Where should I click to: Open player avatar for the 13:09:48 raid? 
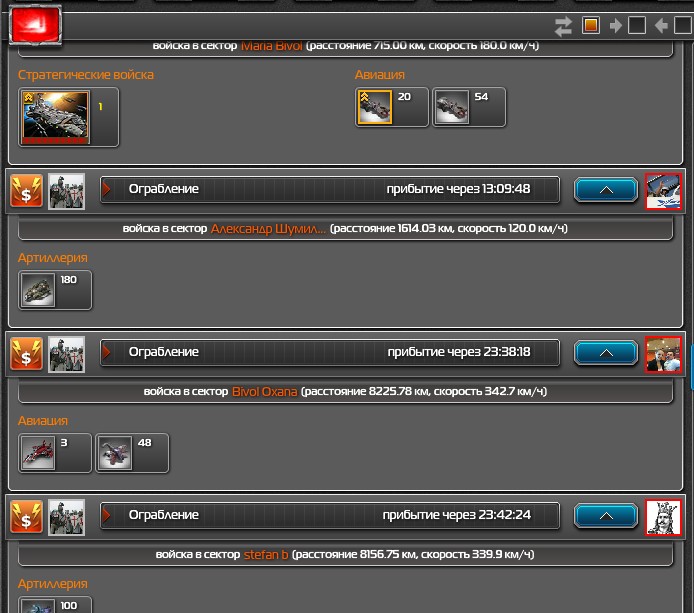click(663, 191)
